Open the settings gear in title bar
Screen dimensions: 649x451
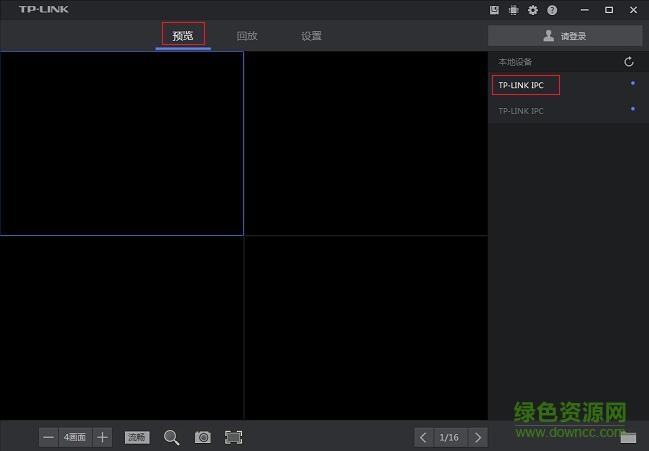pos(533,10)
